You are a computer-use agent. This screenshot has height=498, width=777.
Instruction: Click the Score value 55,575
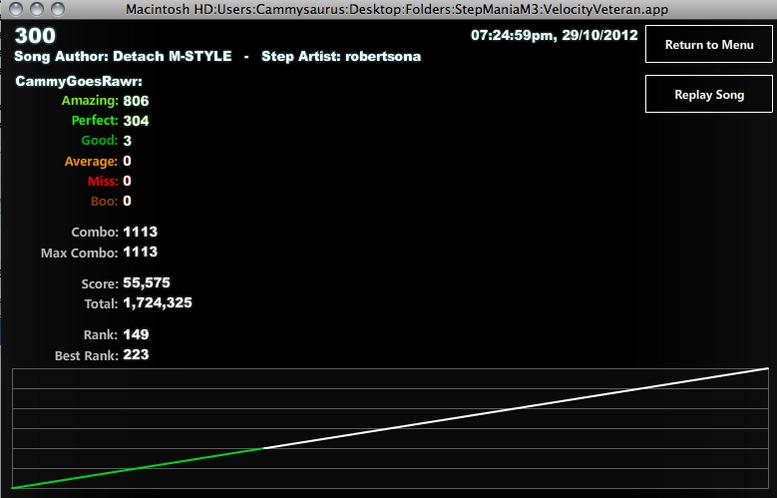[x=147, y=283]
